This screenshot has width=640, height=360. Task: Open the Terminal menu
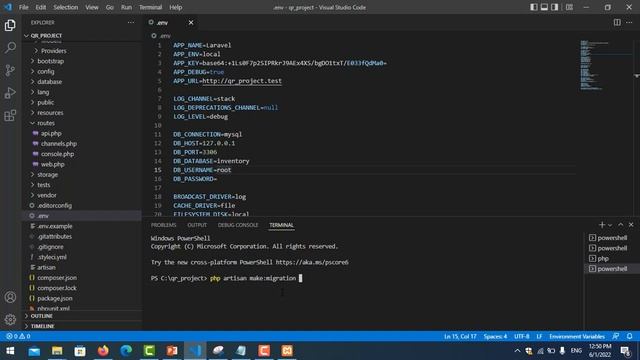pyautogui.click(x=150, y=7)
